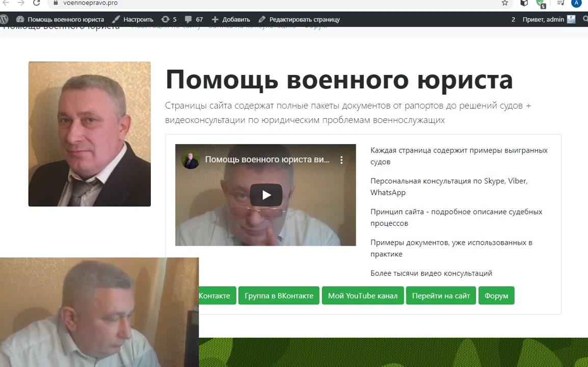
Task: Click the webcam overlay video
Action: point(99,312)
